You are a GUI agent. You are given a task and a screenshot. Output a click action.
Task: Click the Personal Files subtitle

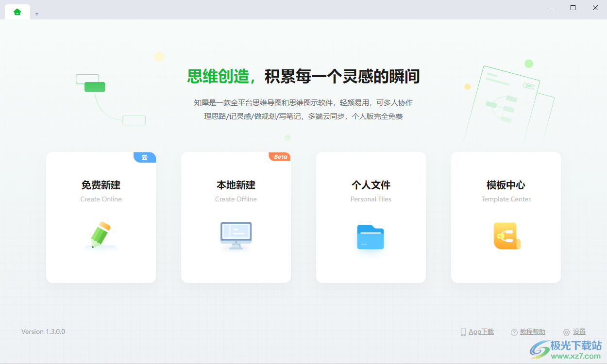point(371,199)
